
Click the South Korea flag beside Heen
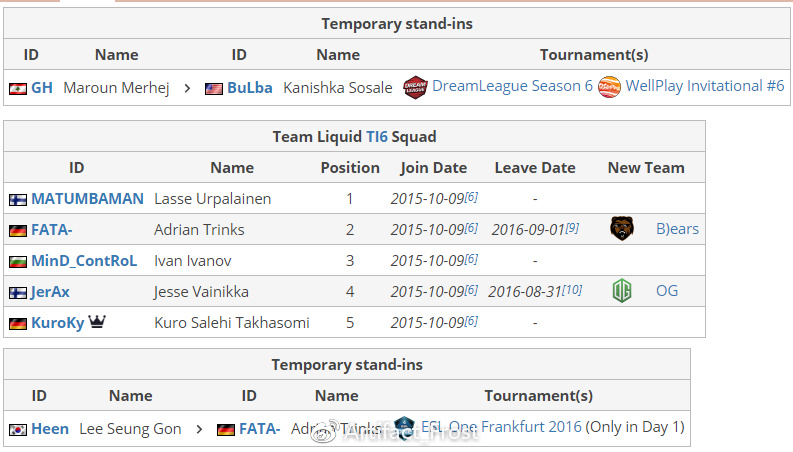[18, 429]
